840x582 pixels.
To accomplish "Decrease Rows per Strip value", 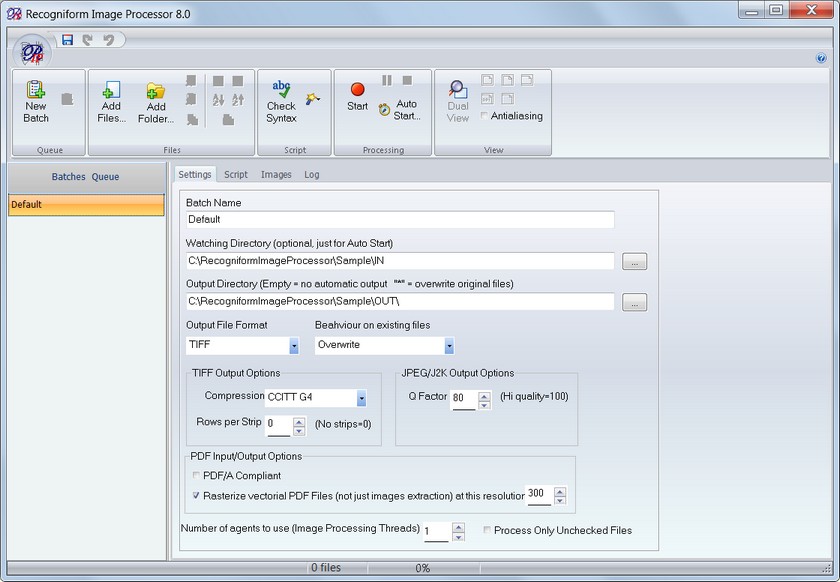I will coord(299,431).
